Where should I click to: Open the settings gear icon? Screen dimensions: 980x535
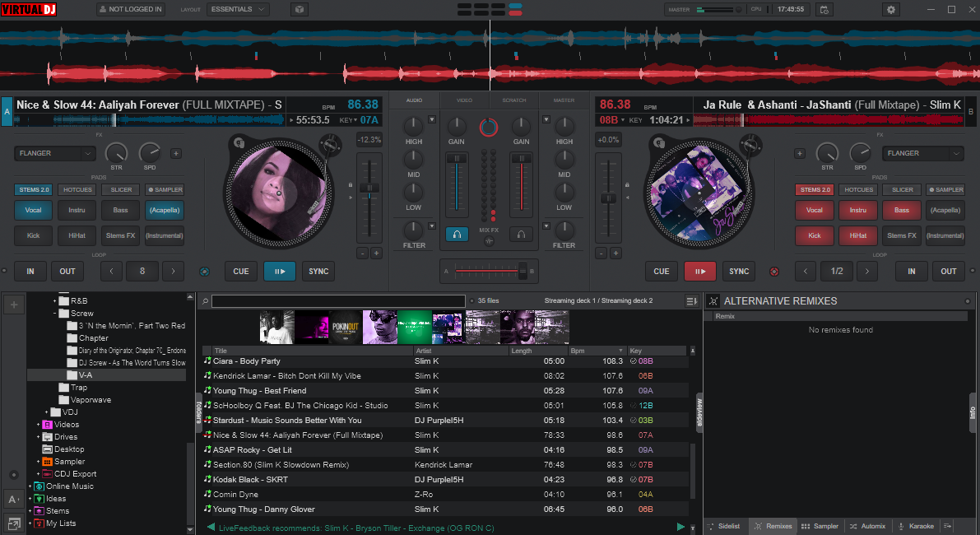click(x=890, y=9)
